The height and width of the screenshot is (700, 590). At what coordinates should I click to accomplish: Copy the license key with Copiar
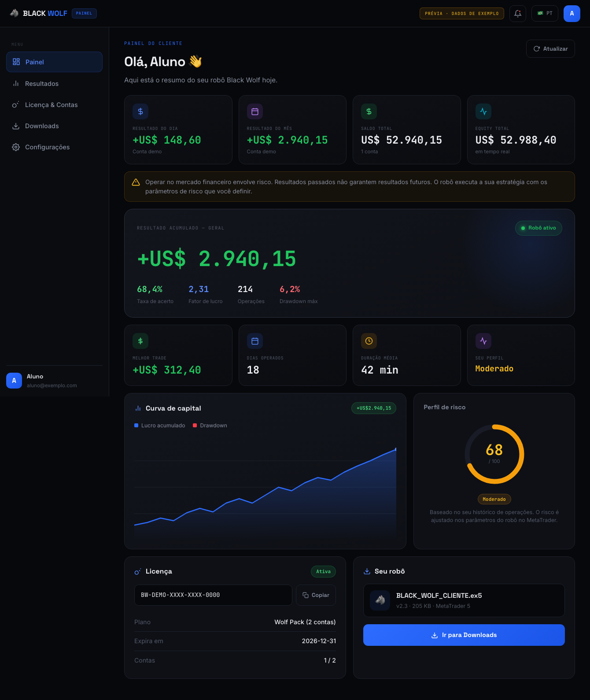(316, 595)
